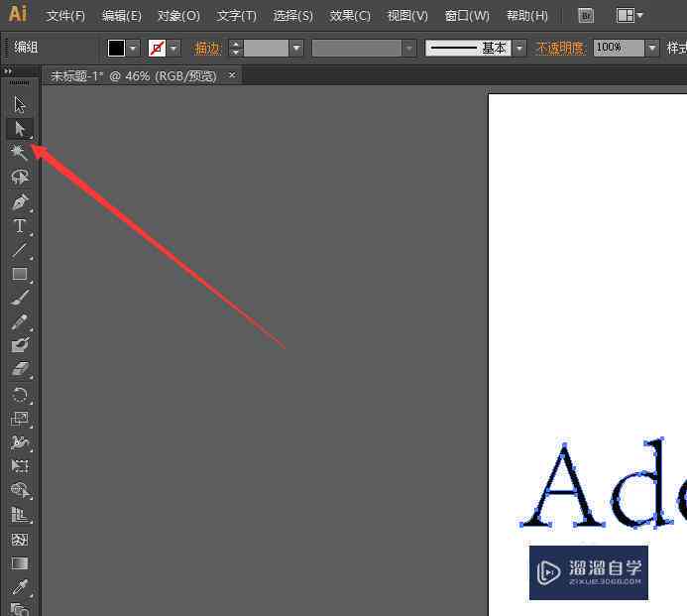This screenshot has height=616, width=687.
Task: Select the Blob Brush tool
Action: 20,345
